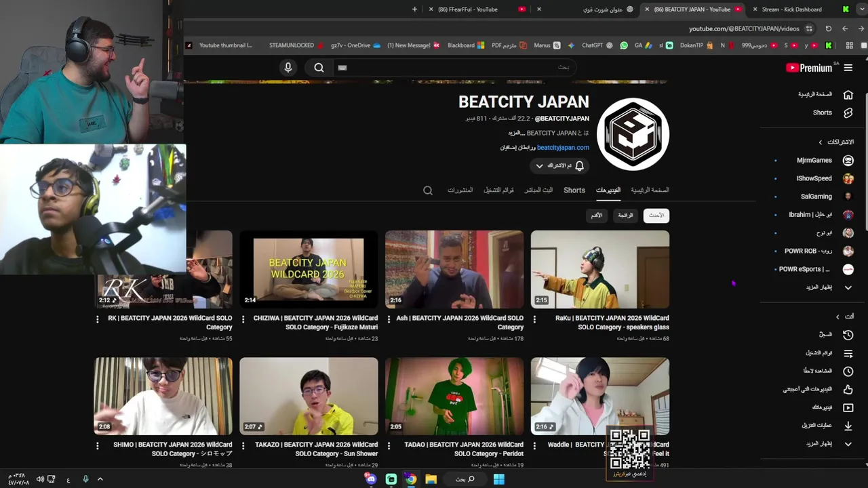868x488 pixels.
Task: Switch to channel Home tab
Action: [x=650, y=190]
